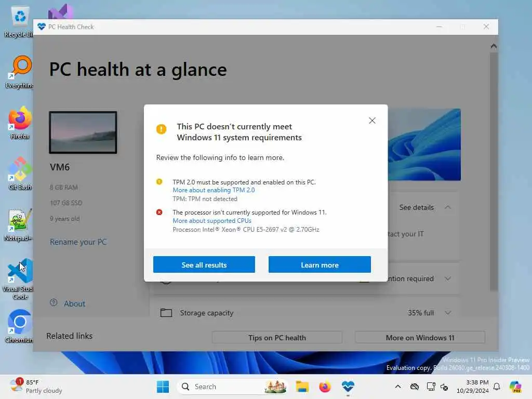532x399 pixels.
Task: Click the Storage capacity folder icon
Action: [166, 312]
